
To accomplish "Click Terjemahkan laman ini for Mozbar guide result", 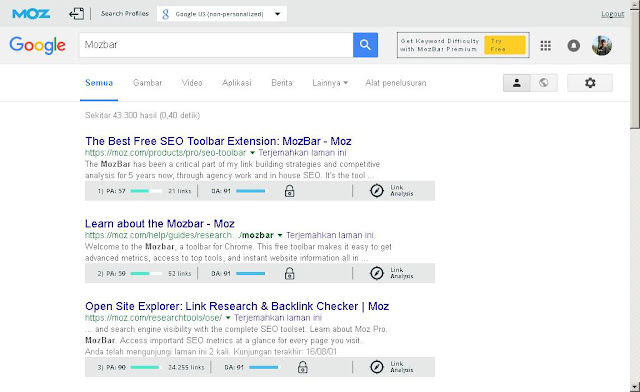I will (x=329, y=235).
